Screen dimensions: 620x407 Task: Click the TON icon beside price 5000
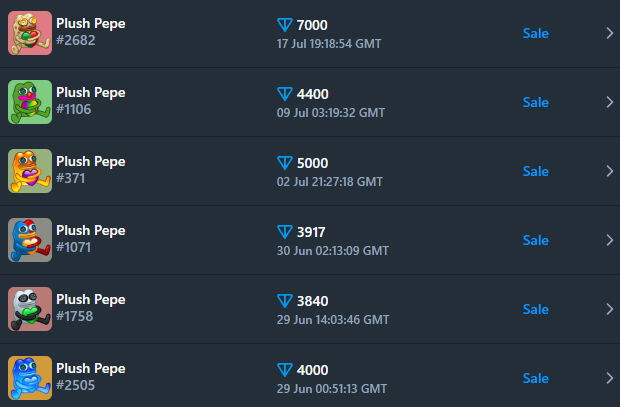[284, 163]
